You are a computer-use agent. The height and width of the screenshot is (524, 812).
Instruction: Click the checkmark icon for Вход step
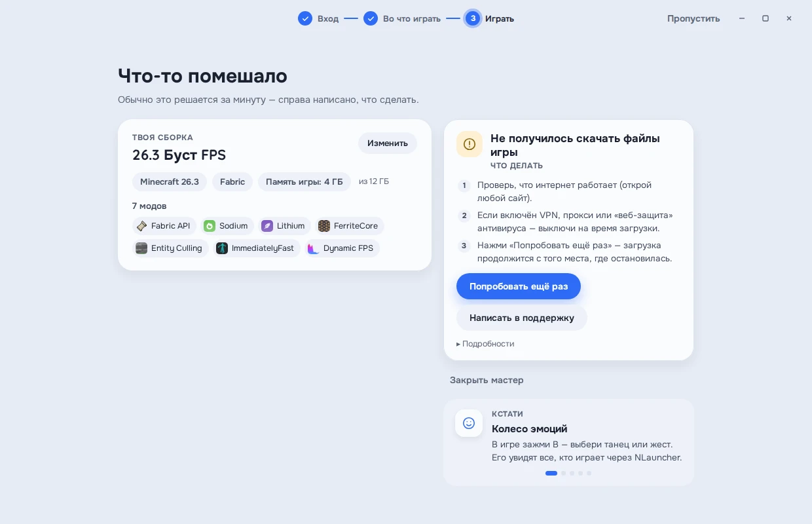click(305, 18)
